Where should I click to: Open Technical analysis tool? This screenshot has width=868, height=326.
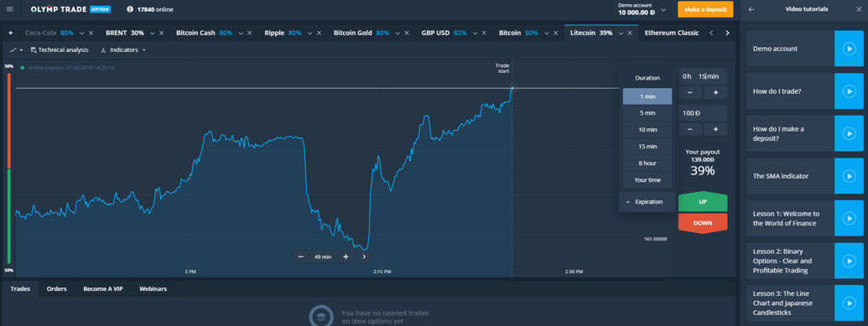(x=60, y=49)
